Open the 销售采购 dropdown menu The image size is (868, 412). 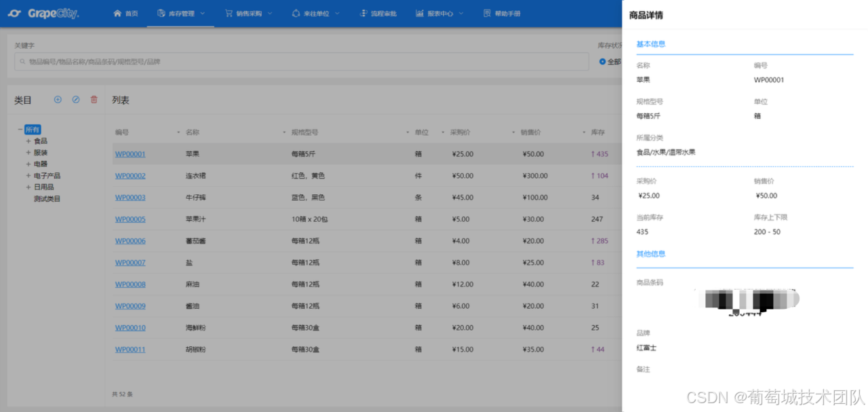point(248,13)
